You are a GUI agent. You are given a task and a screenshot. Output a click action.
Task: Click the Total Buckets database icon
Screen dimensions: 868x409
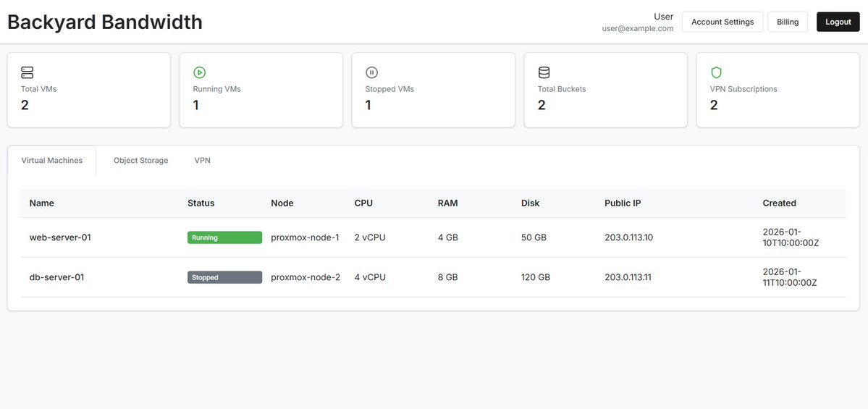(544, 72)
